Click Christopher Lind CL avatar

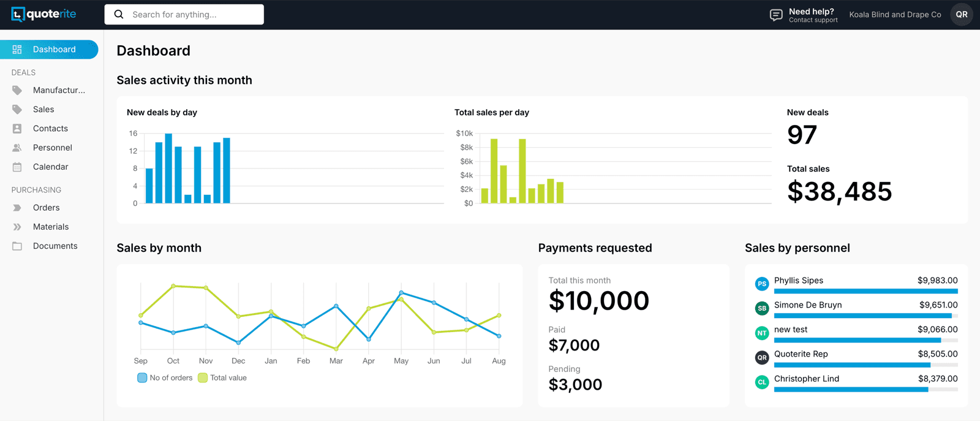[762, 382]
